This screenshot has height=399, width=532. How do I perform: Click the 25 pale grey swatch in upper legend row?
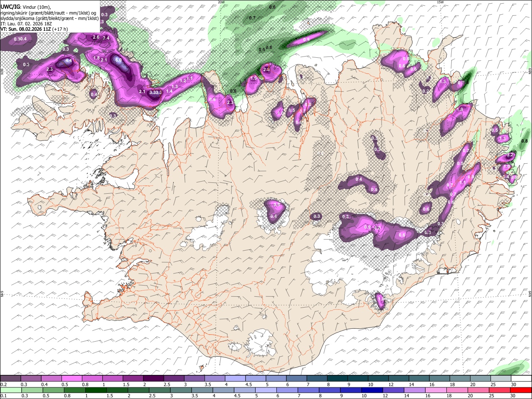[500, 379]
